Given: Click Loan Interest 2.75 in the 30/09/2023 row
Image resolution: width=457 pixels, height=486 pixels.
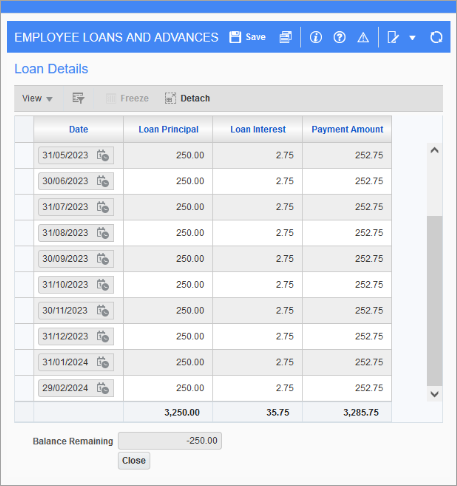Looking at the screenshot, I should coord(285,259).
